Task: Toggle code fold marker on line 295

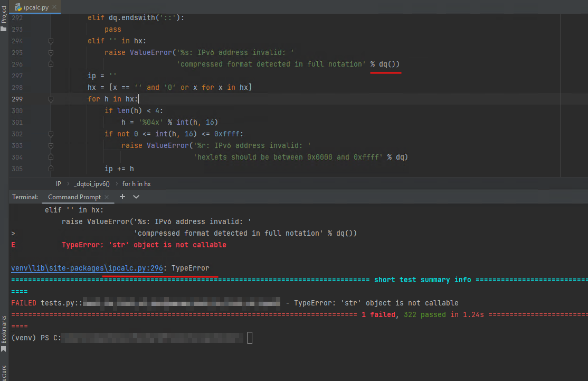Action: (x=51, y=52)
